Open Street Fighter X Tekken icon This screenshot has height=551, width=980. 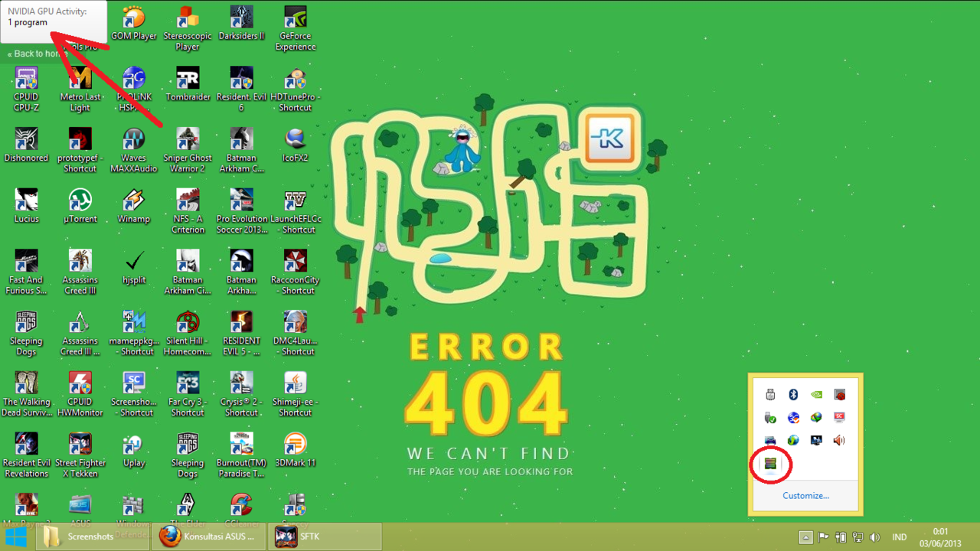point(80,455)
